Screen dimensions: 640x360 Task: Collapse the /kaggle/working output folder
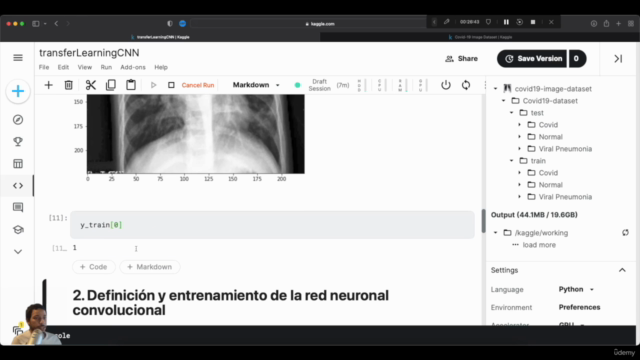[x=496, y=233]
